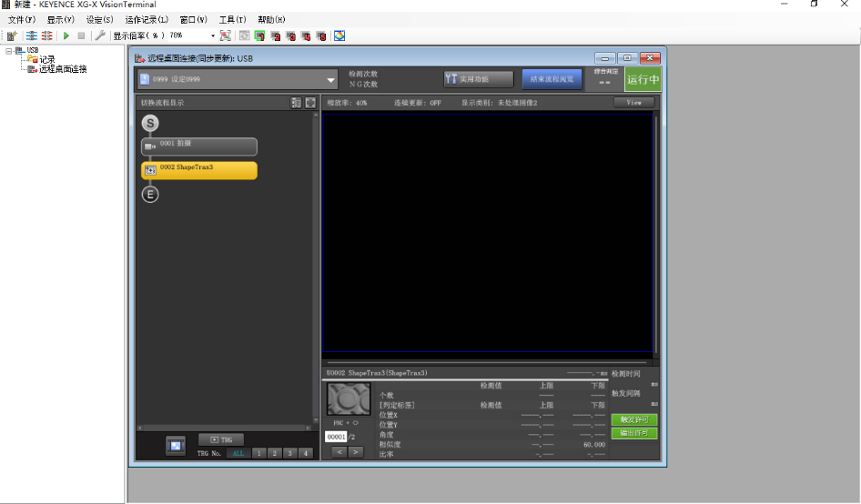
Task: Click the fit-to-window image icon
Action: pos(225,35)
